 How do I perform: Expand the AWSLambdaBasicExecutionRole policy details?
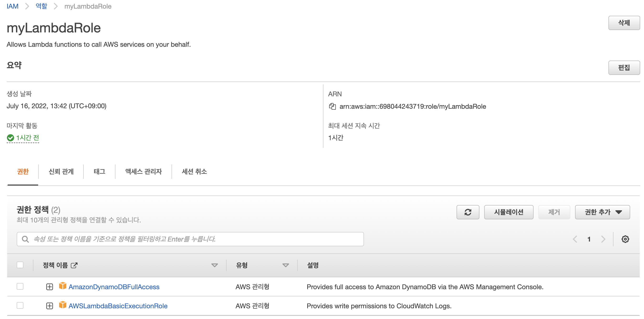coord(50,306)
